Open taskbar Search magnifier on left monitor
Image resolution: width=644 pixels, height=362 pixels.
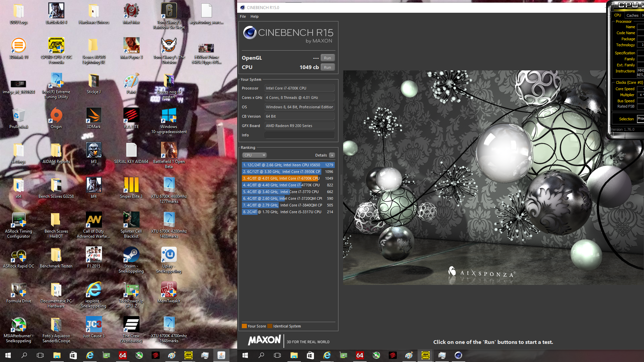(24, 355)
